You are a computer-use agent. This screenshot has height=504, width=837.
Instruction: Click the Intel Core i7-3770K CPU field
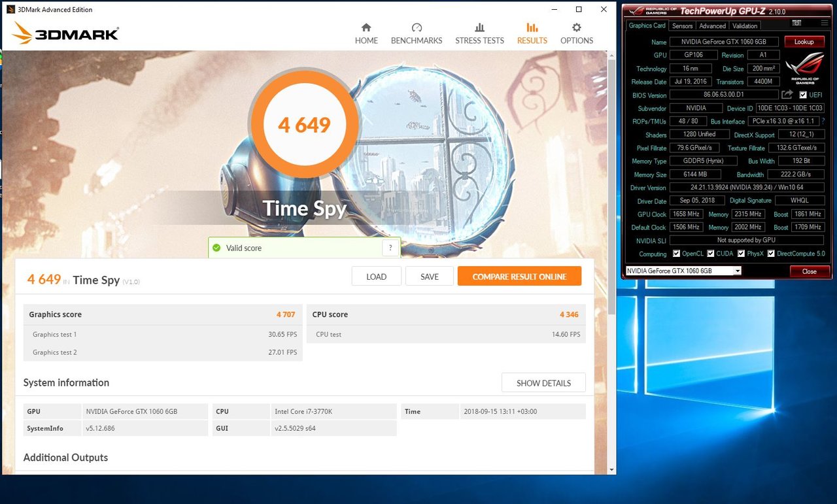coord(333,411)
